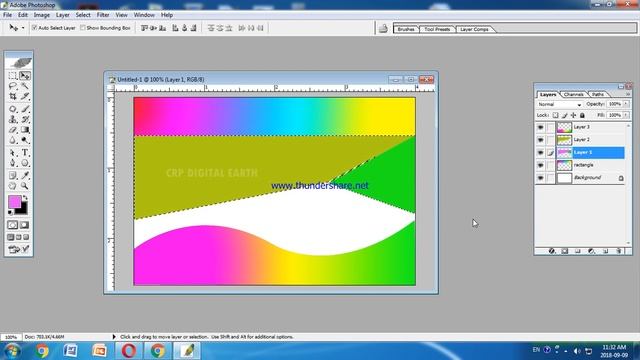Image resolution: width=640 pixels, height=360 pixels.
Task: Hide Layer 3 with its eye icon
Action: 540,127
